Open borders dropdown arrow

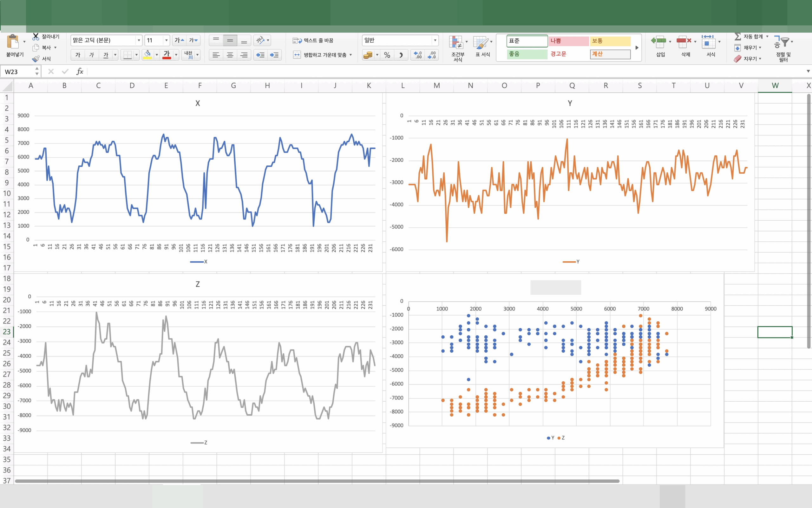click(x=137, y=55)
